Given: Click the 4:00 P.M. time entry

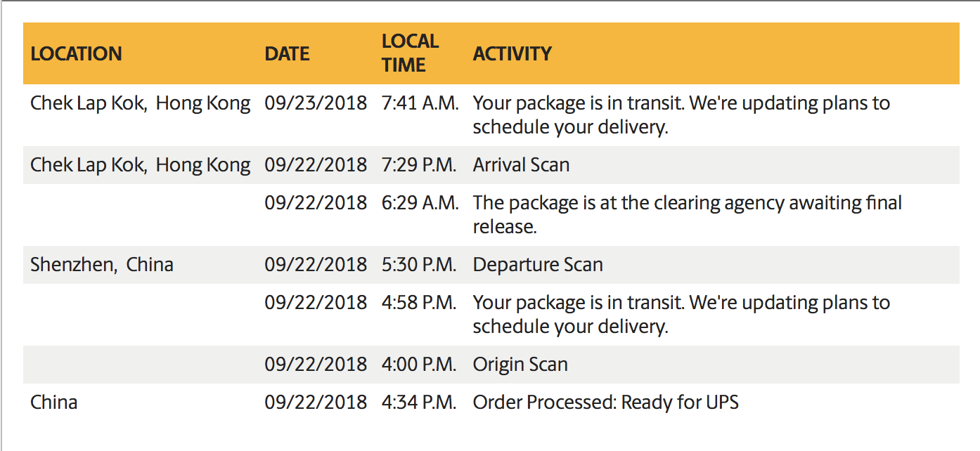Looking at the screenshot, I should [419, 365].
